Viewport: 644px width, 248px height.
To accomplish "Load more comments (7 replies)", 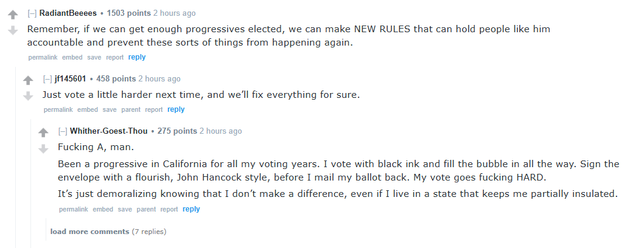I will click(89, 232).
